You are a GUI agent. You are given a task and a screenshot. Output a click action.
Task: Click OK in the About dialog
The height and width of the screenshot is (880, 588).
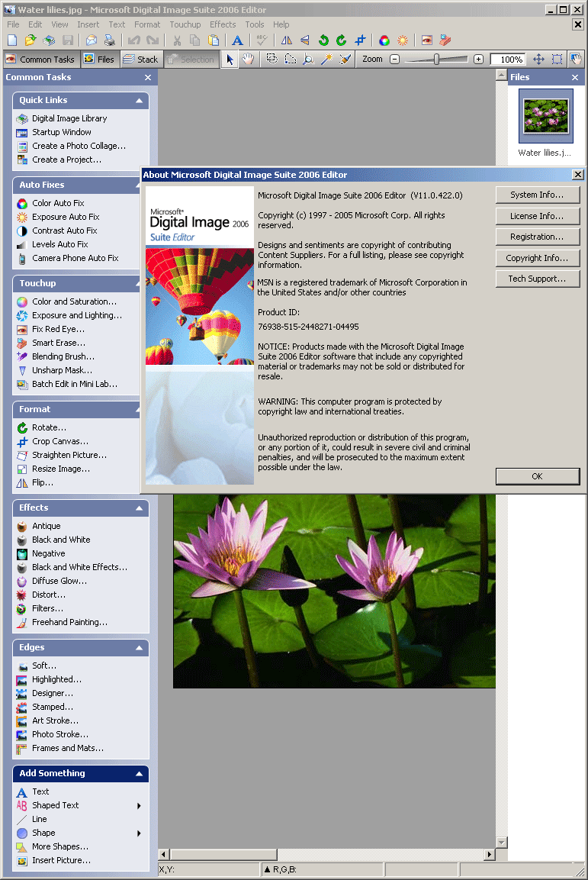coord(538,476)
